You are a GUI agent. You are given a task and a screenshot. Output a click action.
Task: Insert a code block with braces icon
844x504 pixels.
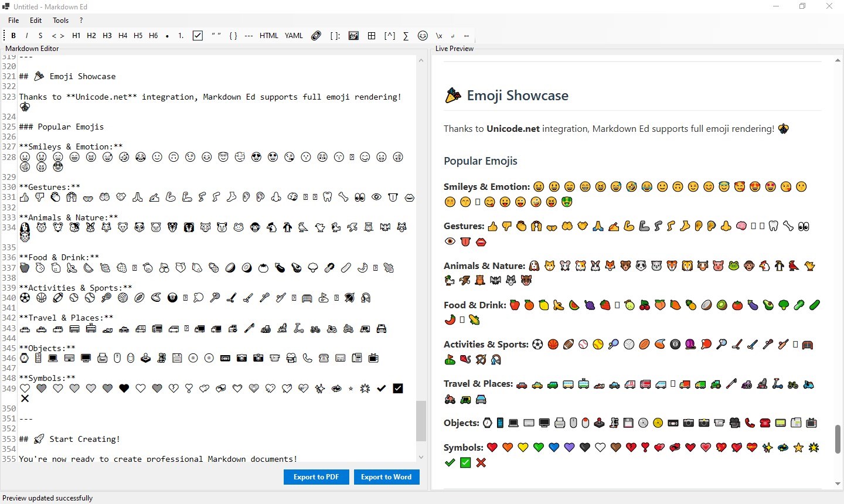point(233,36)
